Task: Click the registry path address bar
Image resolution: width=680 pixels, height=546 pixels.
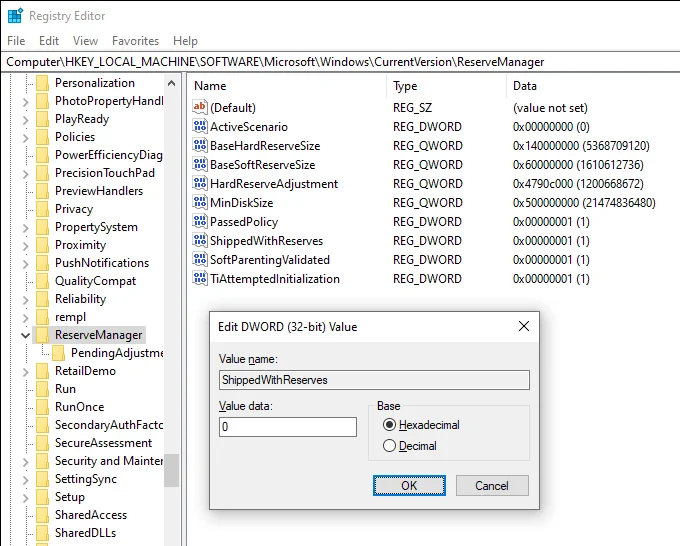Action: click(x=340, y=62)
